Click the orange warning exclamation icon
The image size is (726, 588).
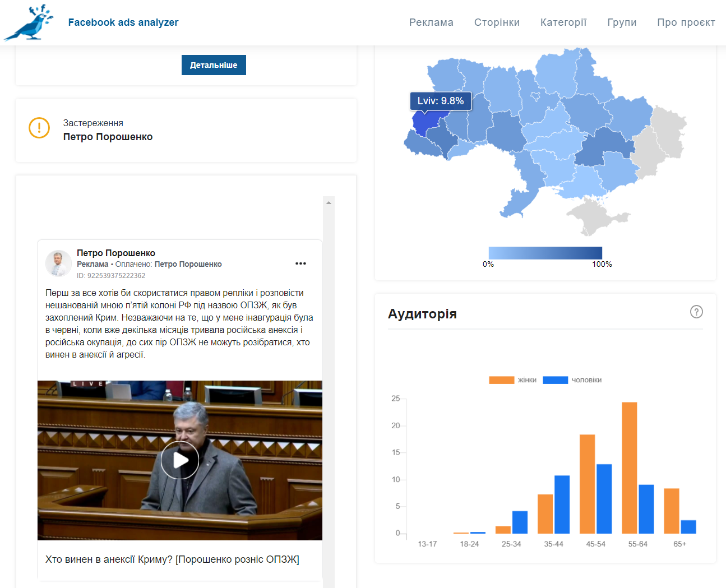39,128
